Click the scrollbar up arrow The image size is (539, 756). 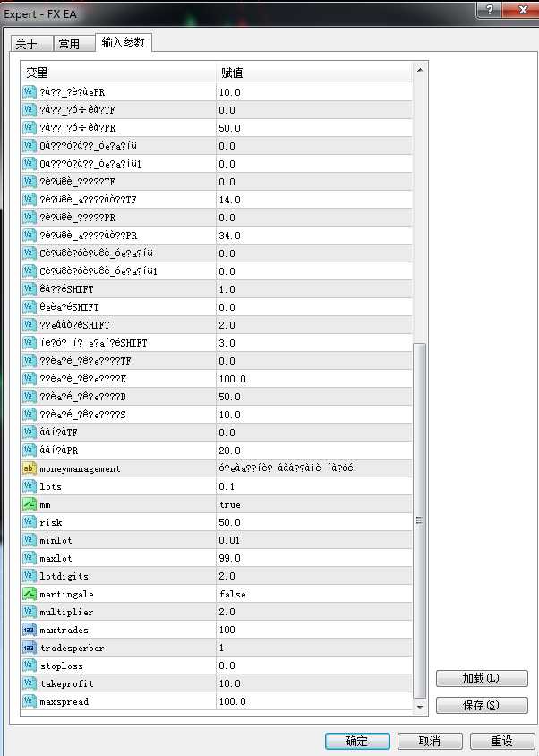[420, 69]
